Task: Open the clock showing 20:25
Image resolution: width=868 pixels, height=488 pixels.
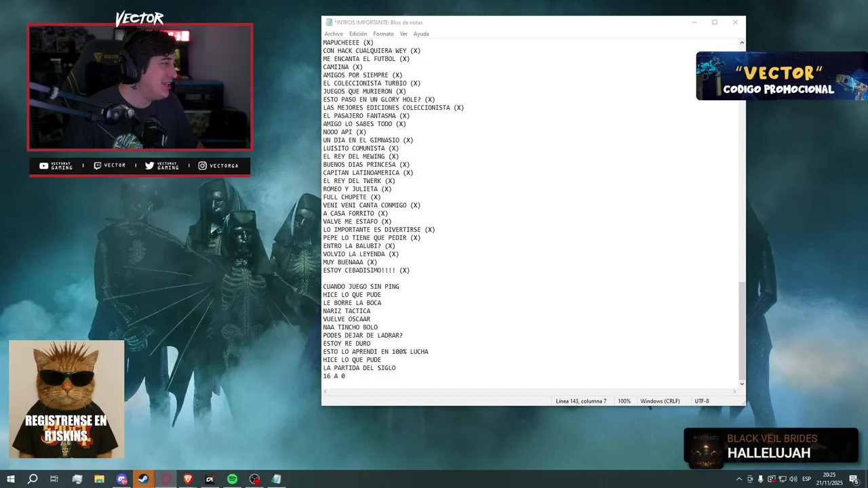Action: 829,479
